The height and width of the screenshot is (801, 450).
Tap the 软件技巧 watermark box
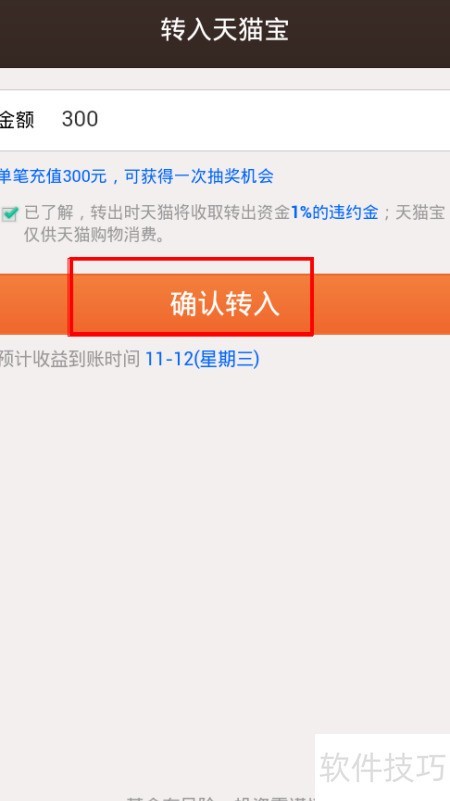382,767
